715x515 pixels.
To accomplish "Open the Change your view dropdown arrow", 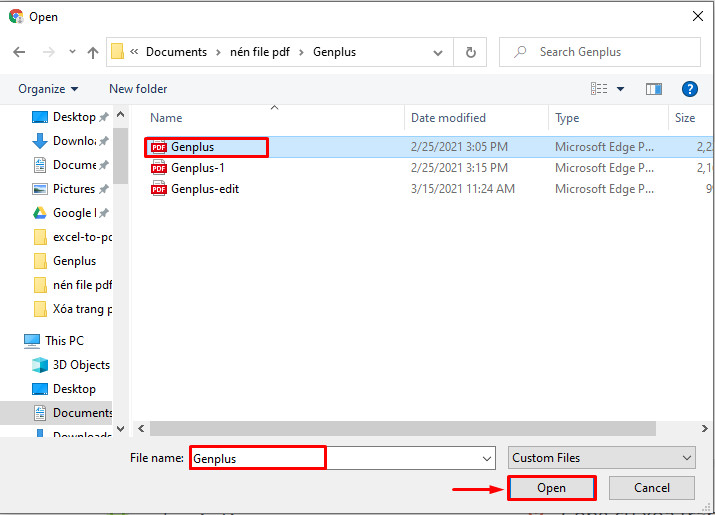I will (620, 89).
